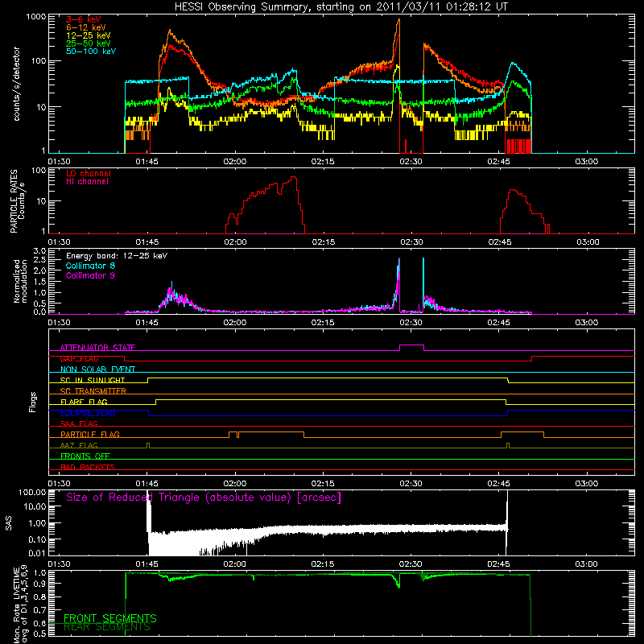Click the LO channel particle peak before 02:15
Screen dimensions: 644x644
click(293, 177)
